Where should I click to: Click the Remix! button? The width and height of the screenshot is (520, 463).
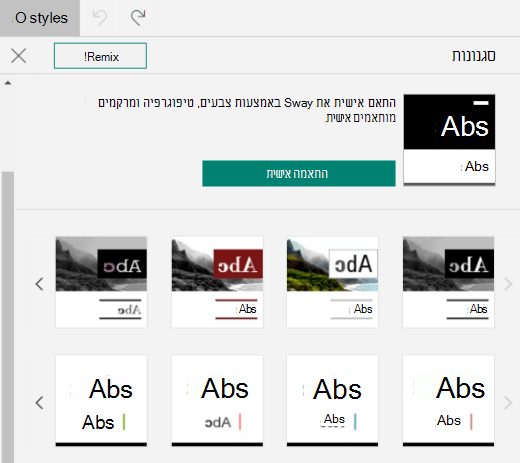click(x=100, y=56)
